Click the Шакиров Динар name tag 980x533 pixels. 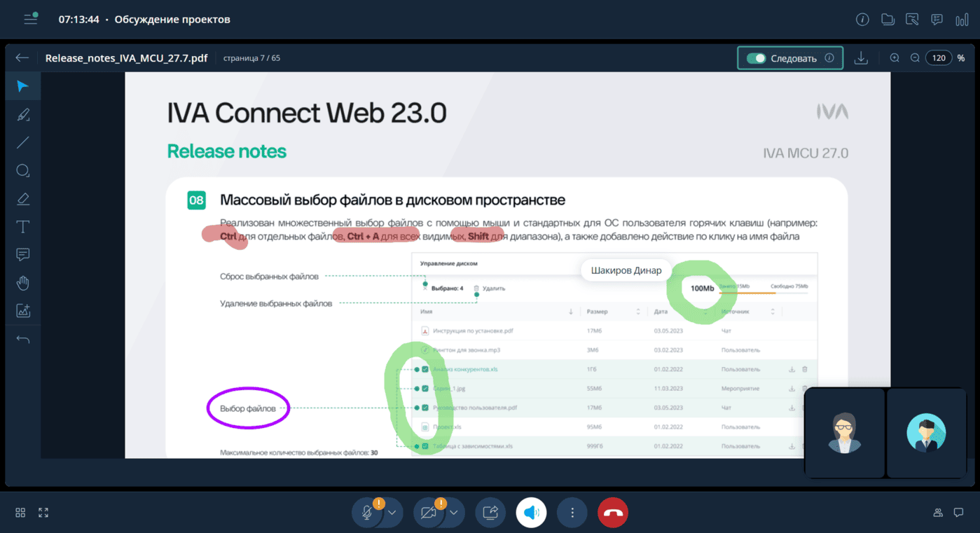click(626, 270)
